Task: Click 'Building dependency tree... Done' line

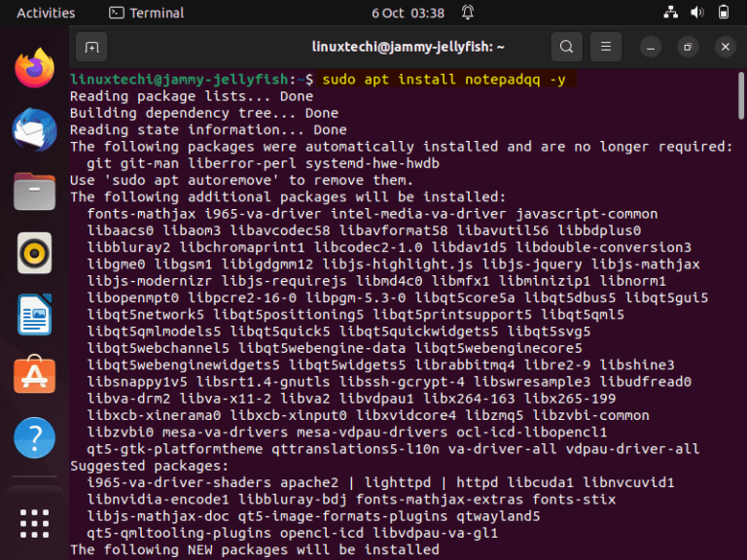Action: coord(204,113)
